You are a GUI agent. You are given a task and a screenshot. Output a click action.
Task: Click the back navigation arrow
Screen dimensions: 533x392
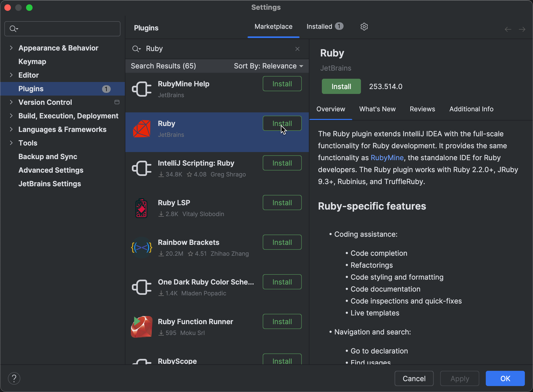pos(508,29)
